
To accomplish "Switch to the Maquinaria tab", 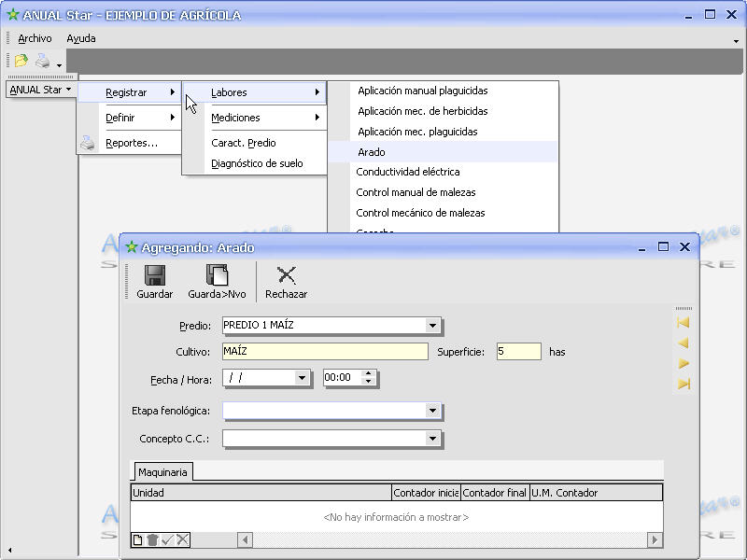I will 162,472.
